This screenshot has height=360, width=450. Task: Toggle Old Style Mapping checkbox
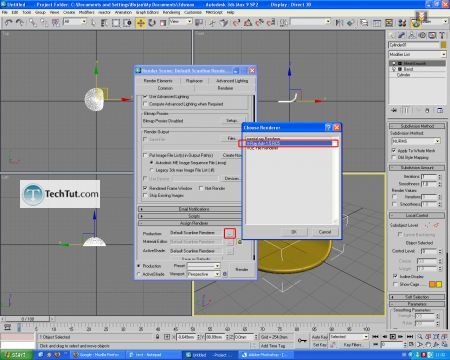coord(394,157)
